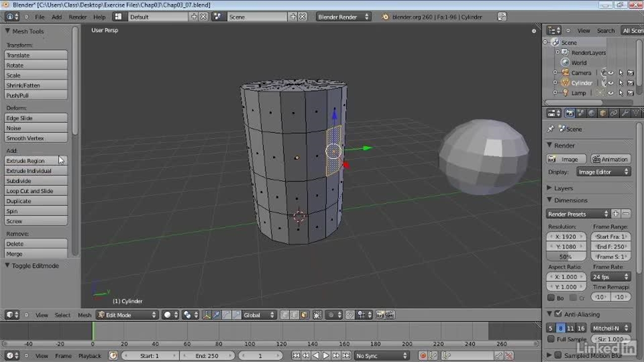644x362 pixels.
Task: Open the Blender Render engine dropdown
Action: tap(344, 17)
